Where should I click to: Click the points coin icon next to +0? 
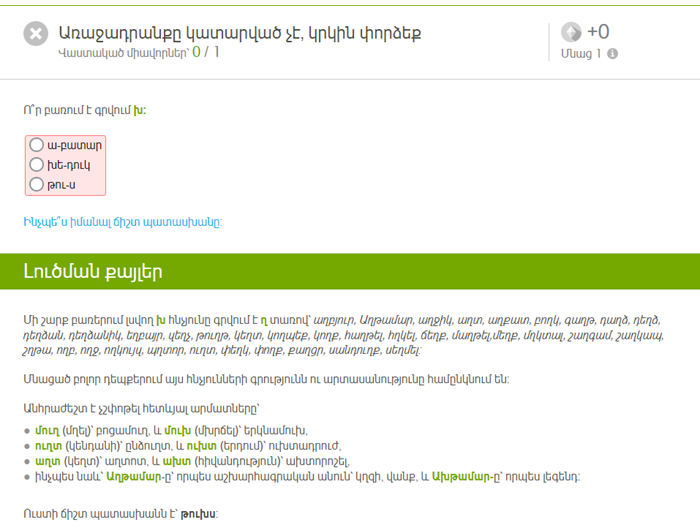tap(571, 32)
